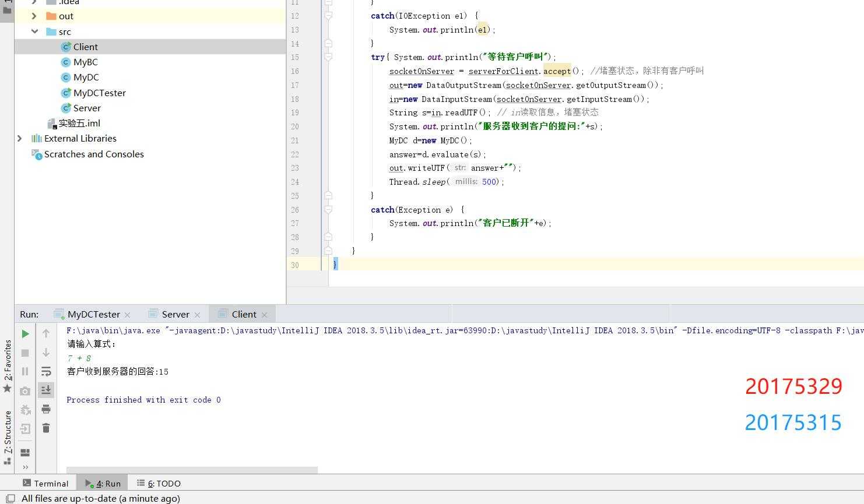The width and height of the screenshot is (864, 504).
Task: Click the console line '7 + 8'
Action: pyautogui.click(x=79, y=358)
